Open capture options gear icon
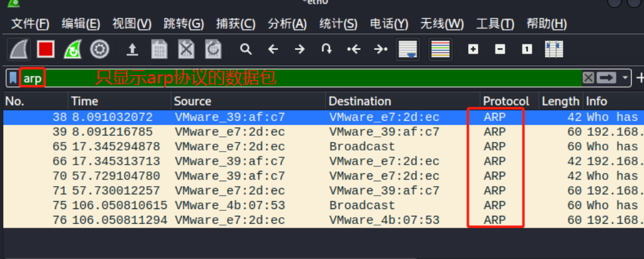Screen dimensions: 644x259 tap(99, 50)
